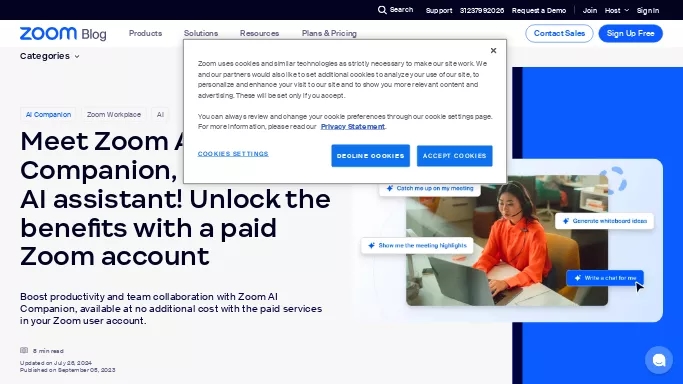Click the phone number 31237992026
Image resolution: width=683 pixels, height=384 pixels.
[482, 10]
